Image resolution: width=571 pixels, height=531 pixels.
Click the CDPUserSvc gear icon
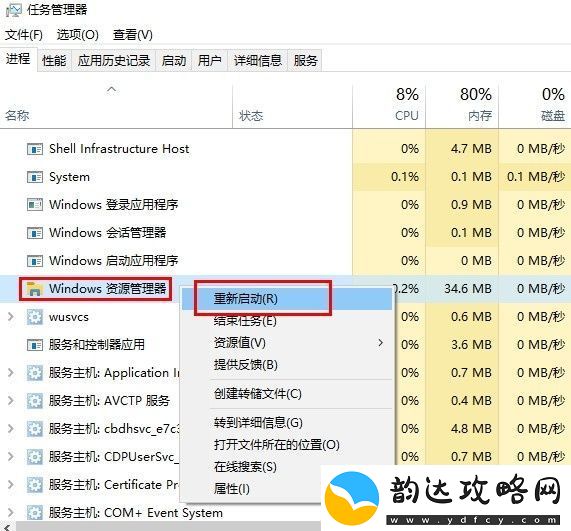(35, 457)
